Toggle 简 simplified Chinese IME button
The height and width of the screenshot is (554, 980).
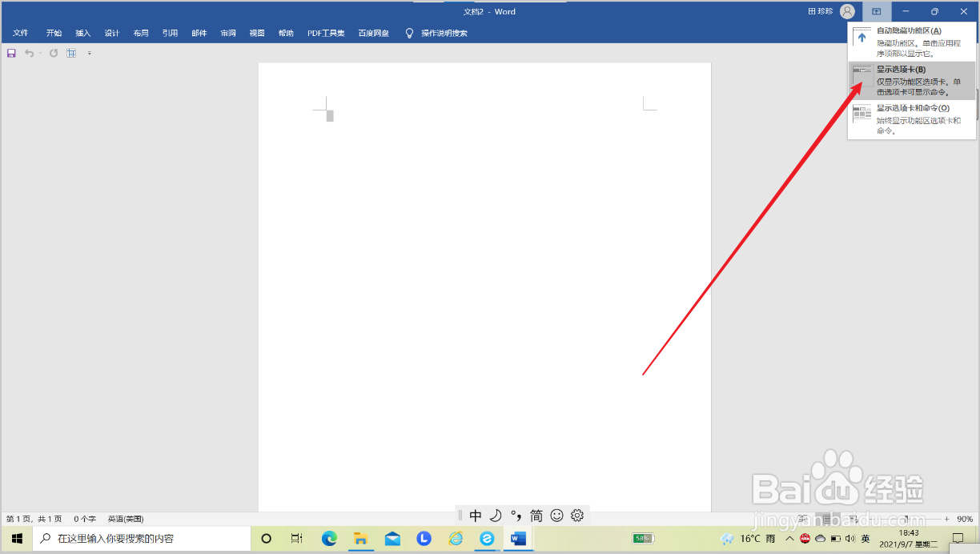536,516
